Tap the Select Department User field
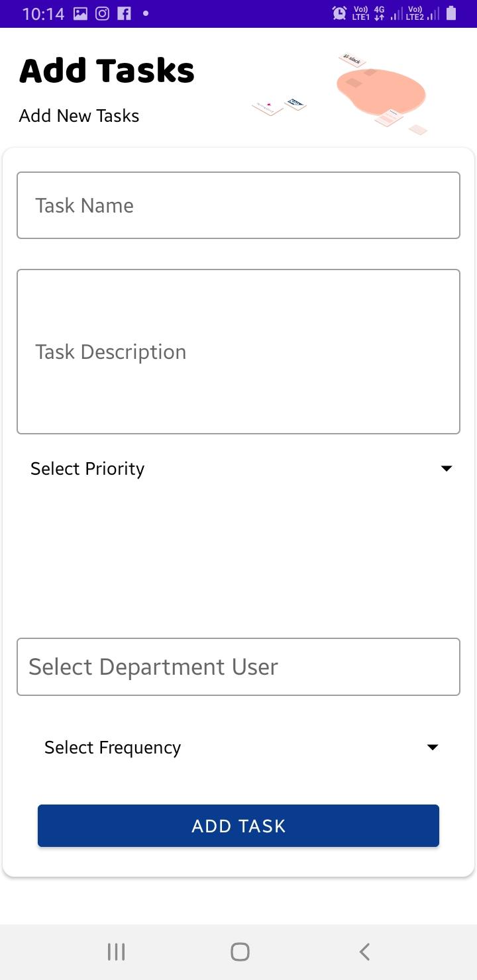The width and height of the screenshot is (477, 980). [x=238, y=667]
